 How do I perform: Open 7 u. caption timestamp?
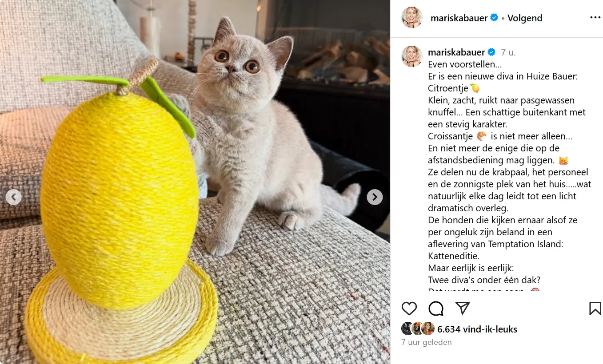click(508, 52)
